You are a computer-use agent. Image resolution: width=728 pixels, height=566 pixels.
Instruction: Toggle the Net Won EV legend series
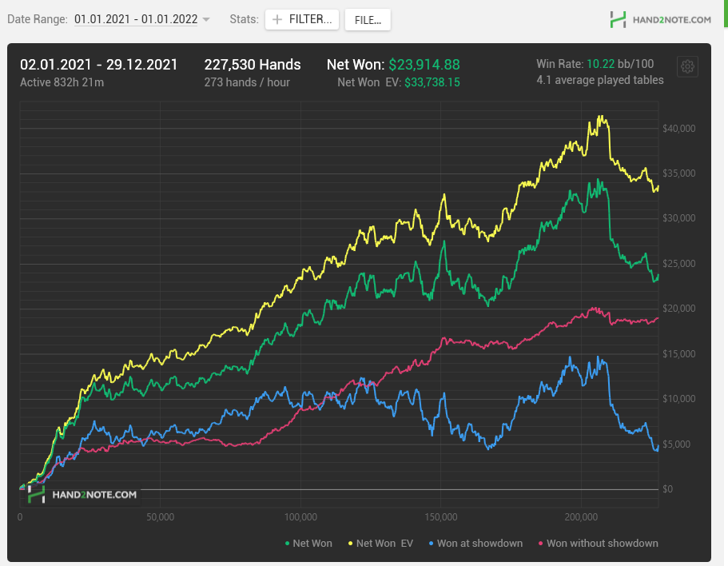(x=380, y=544)
